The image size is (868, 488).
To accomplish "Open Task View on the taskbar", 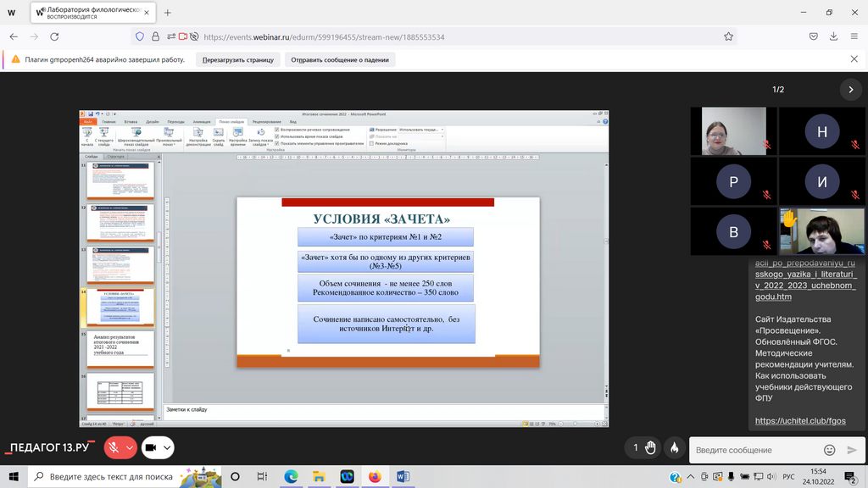I will [x=263, y=476].
